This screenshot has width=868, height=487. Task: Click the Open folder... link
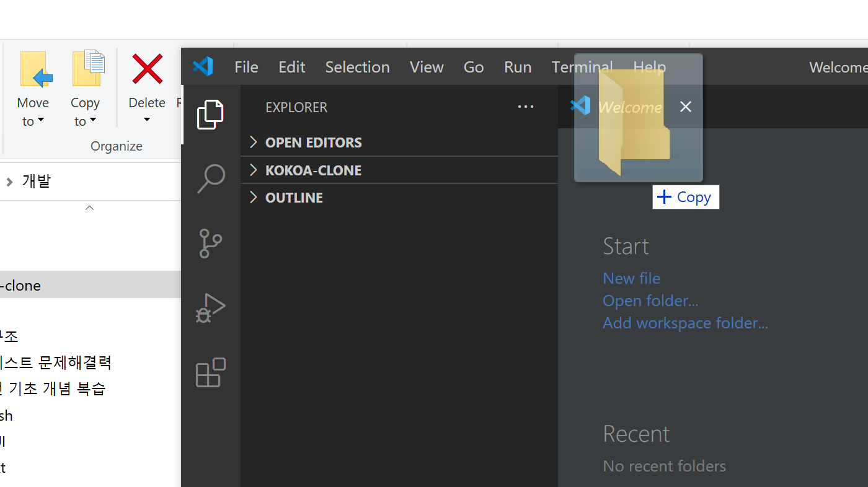pyautogui.click(x=650, y=301)
